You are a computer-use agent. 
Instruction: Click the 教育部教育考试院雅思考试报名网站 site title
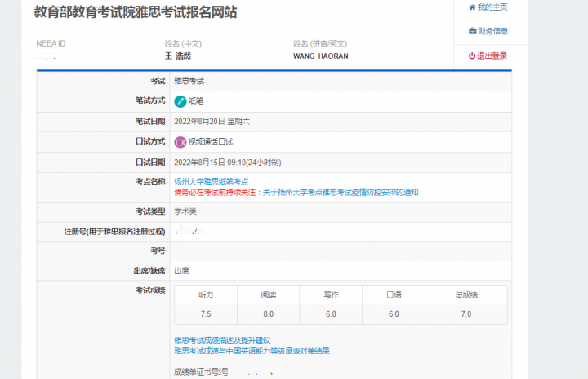tap(136, 13)
